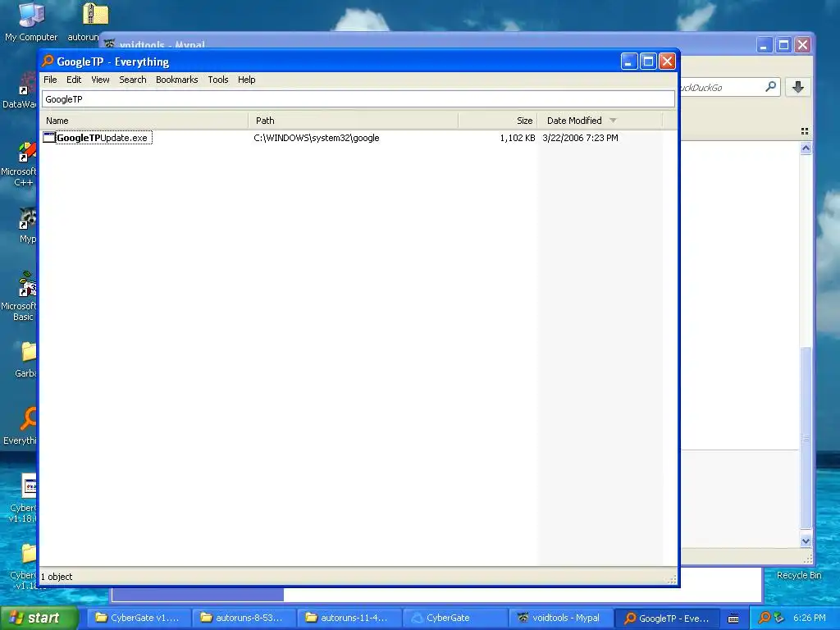Open the Tools menu
The image size is (840, 630).
coord(218,80)
